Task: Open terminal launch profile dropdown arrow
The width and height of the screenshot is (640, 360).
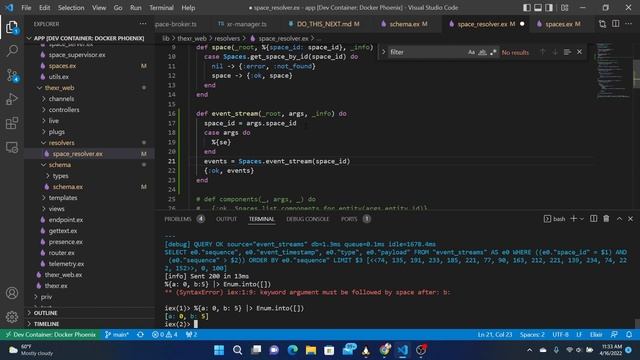Action: click(582, 219)
